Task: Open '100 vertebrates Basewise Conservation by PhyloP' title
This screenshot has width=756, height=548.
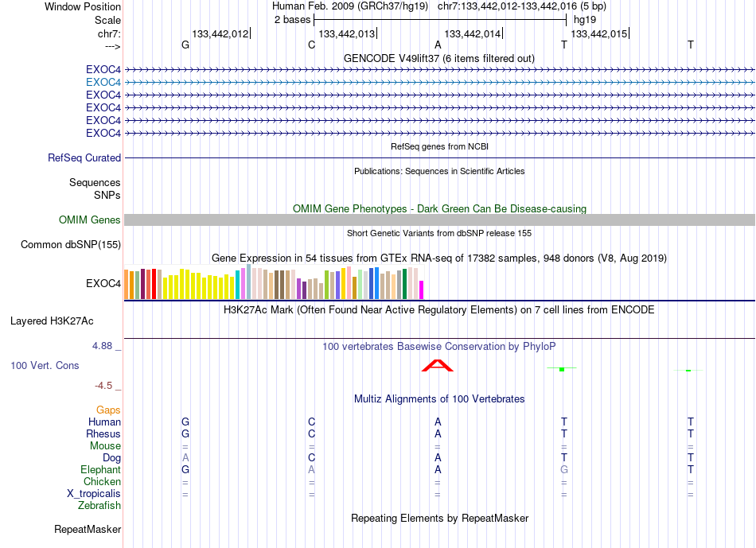Action: (x=439, y=346)
